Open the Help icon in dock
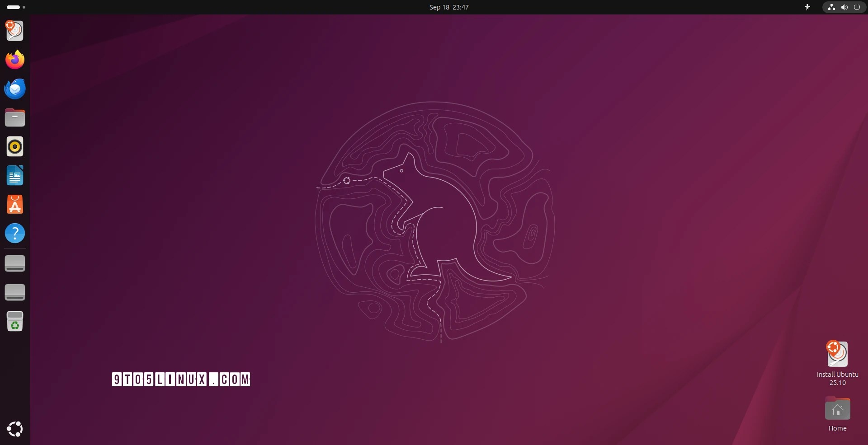Screen dimensions: 868x445 (x=15, y=233)
